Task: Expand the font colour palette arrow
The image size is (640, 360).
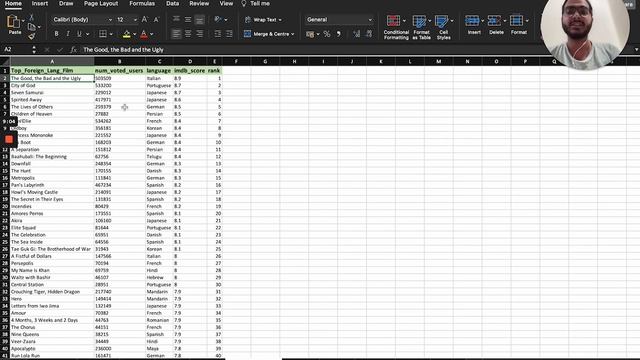Action: [152, 34]
